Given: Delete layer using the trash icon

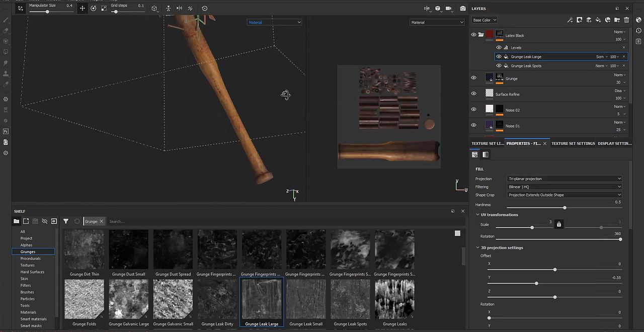Looking at the screenshot, I should pos(626,20).
